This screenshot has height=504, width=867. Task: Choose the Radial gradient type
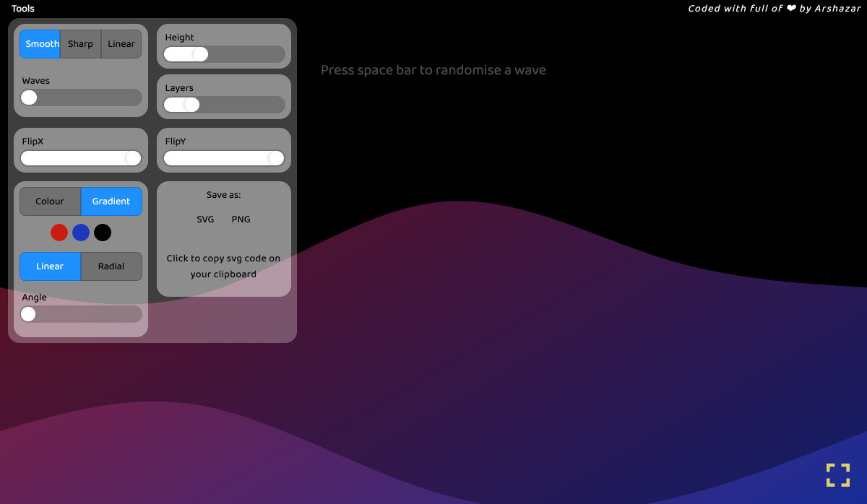pos(111,266)
